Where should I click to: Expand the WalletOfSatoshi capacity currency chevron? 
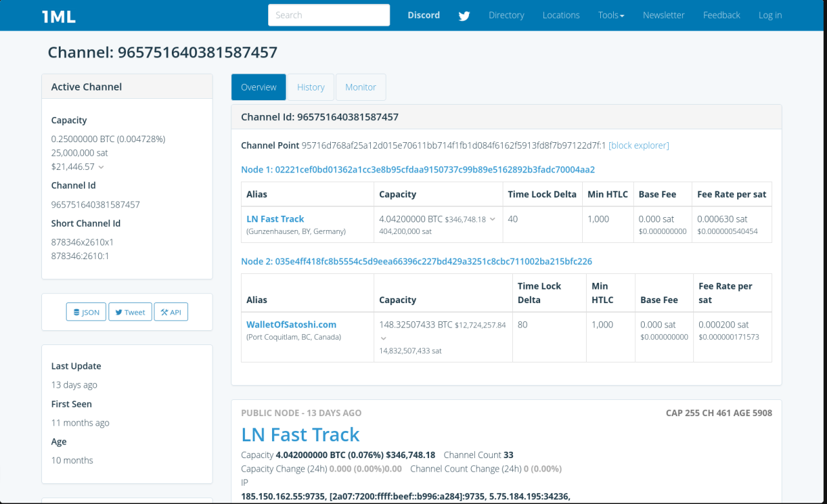[x=383, y=338]
